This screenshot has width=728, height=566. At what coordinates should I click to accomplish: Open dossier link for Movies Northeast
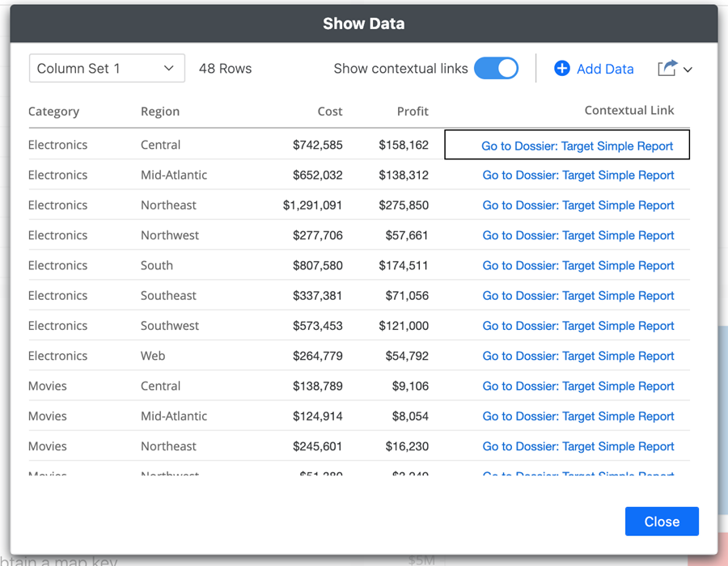point(578,446)
